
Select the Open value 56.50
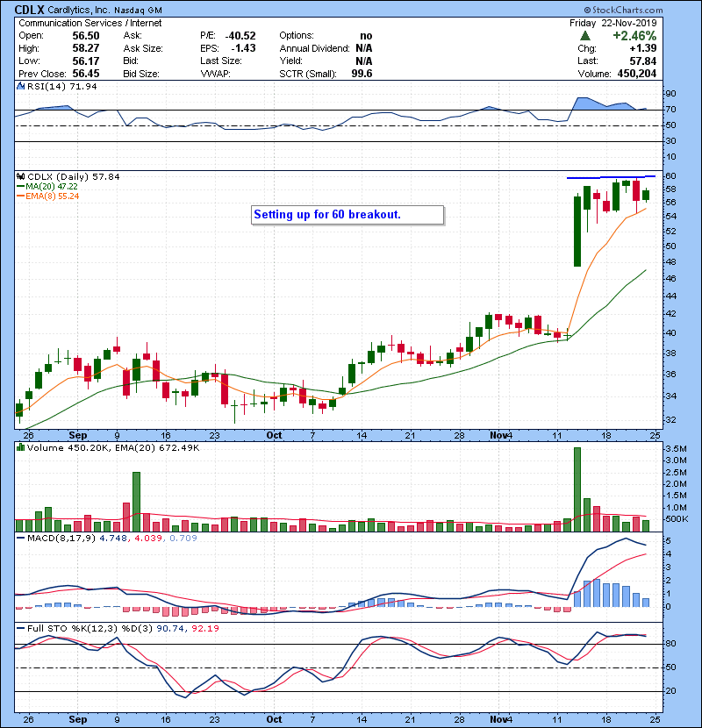tap(86, 36)
